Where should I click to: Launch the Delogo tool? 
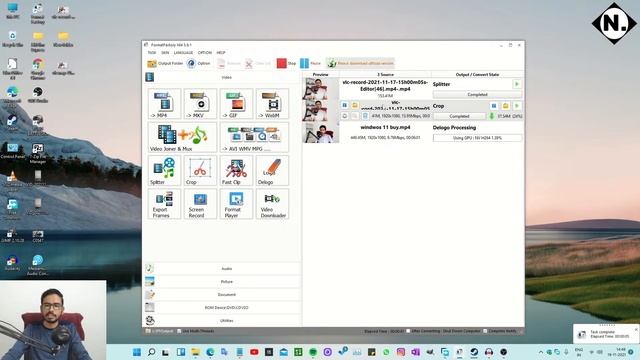(272, 171)
